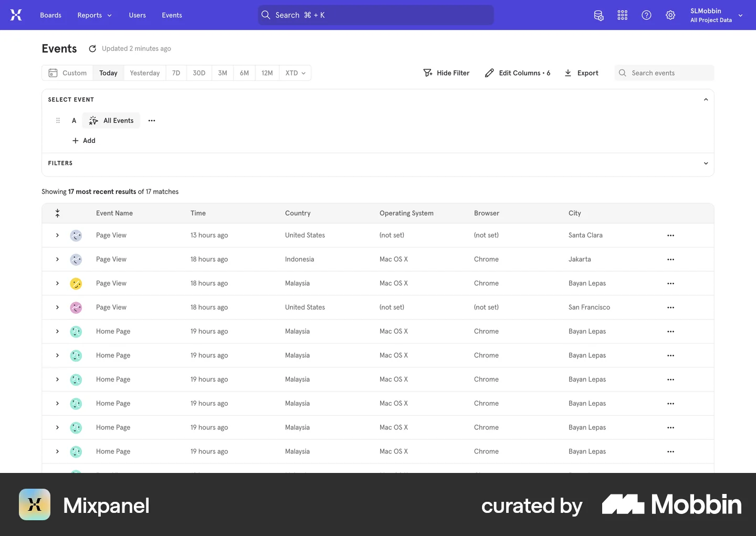Open the settings gear icon
This screenshot has height=536, width=756.
tap(670, 15)
